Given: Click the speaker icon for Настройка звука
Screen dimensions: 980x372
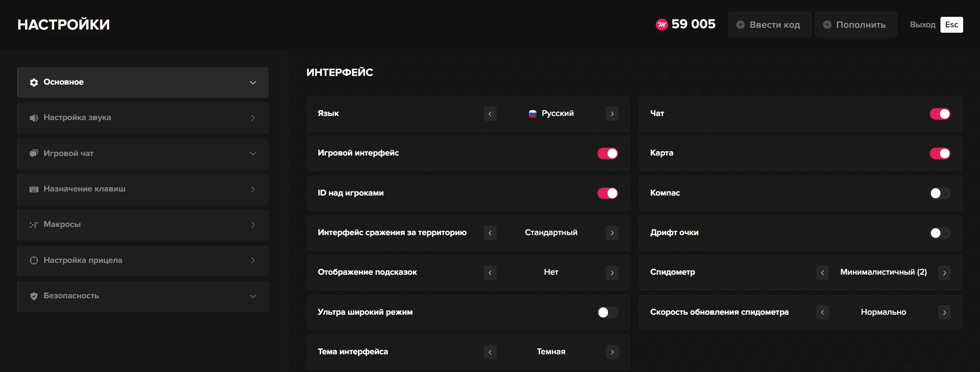Looking at the screenshot, I should point(34,118).
